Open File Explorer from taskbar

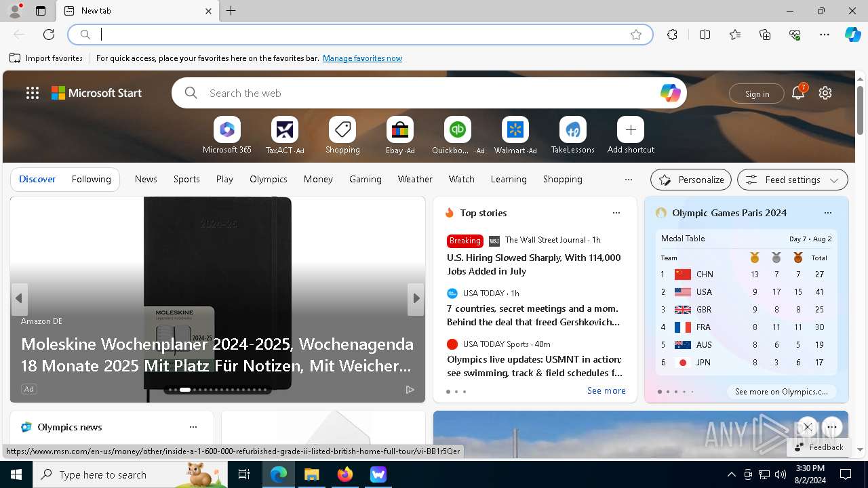[x=311, y=474]
